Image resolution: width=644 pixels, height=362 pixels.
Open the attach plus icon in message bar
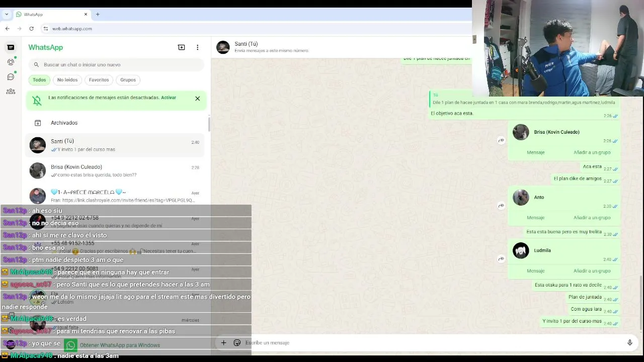223,343
